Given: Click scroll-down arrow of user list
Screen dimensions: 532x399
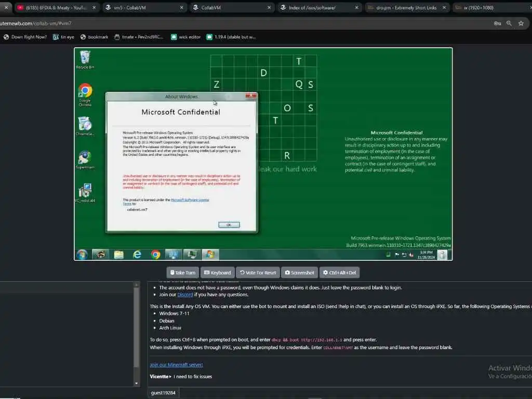Looking at the screenshot, I should [x=137, y=383].
